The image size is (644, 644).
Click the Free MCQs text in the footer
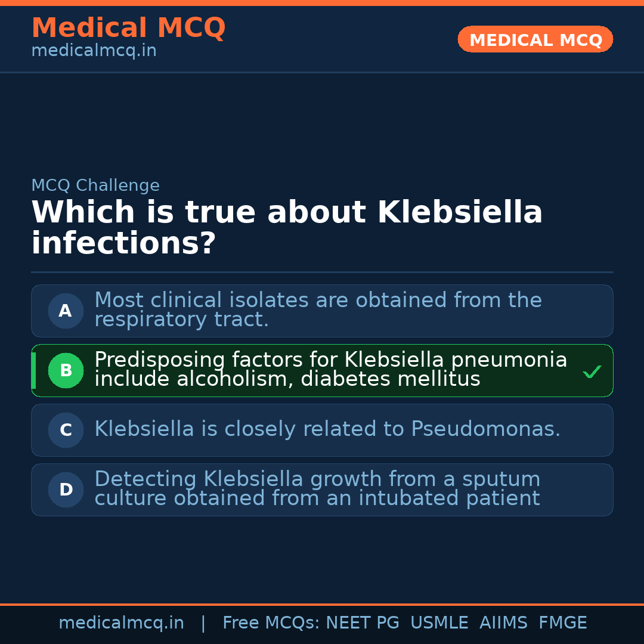[271, 623]
